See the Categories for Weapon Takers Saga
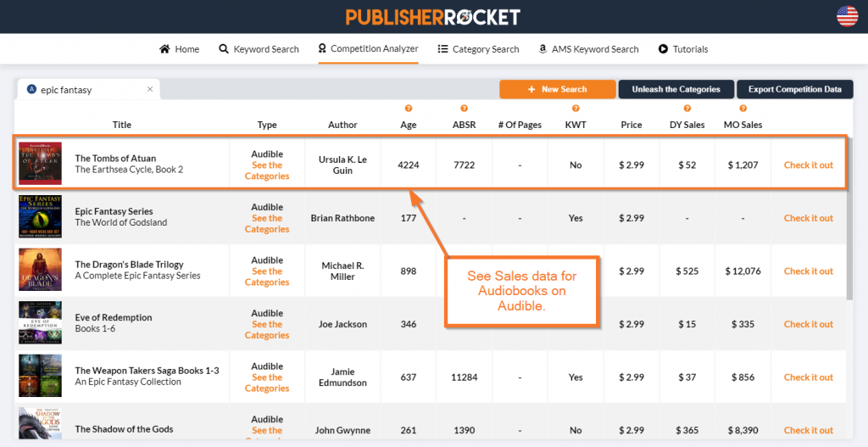The height and width of the screenshot is (447, 868). (x=267, y=383)
